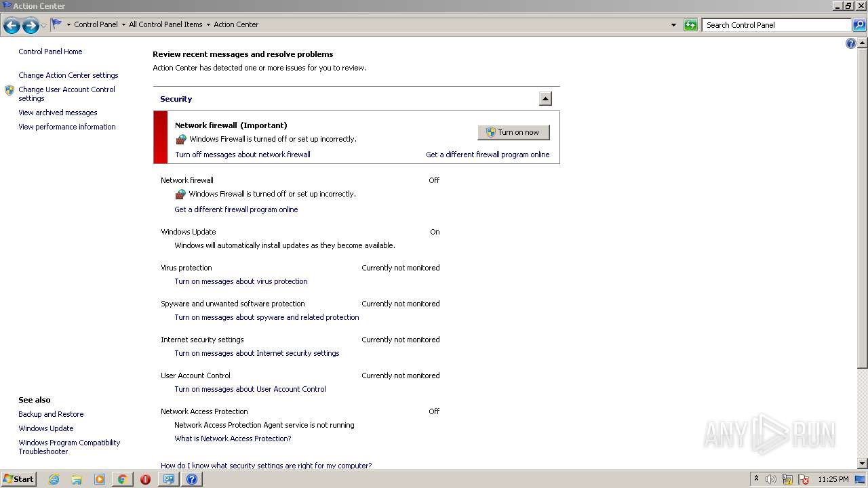Open Get a different firewall program online in alert box

pos(488,155)
